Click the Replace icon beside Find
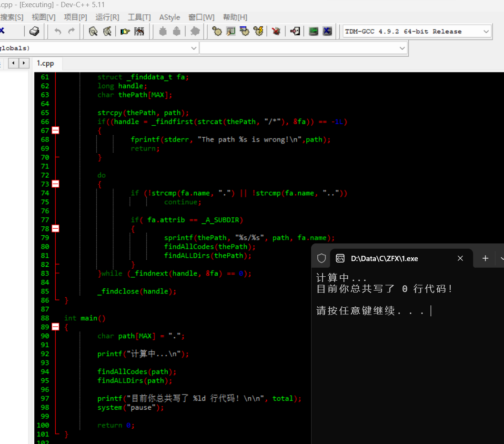The width and height of the screenshot is (504, 444). pyautogui.click(x=107, y=31)
